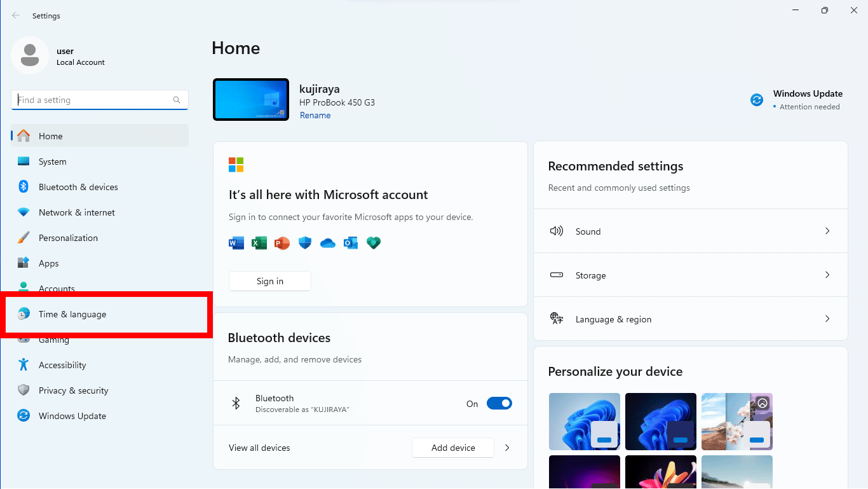
Task: Click the Accessibility figure icon in sidebar
Action: (x=24, y=365)
